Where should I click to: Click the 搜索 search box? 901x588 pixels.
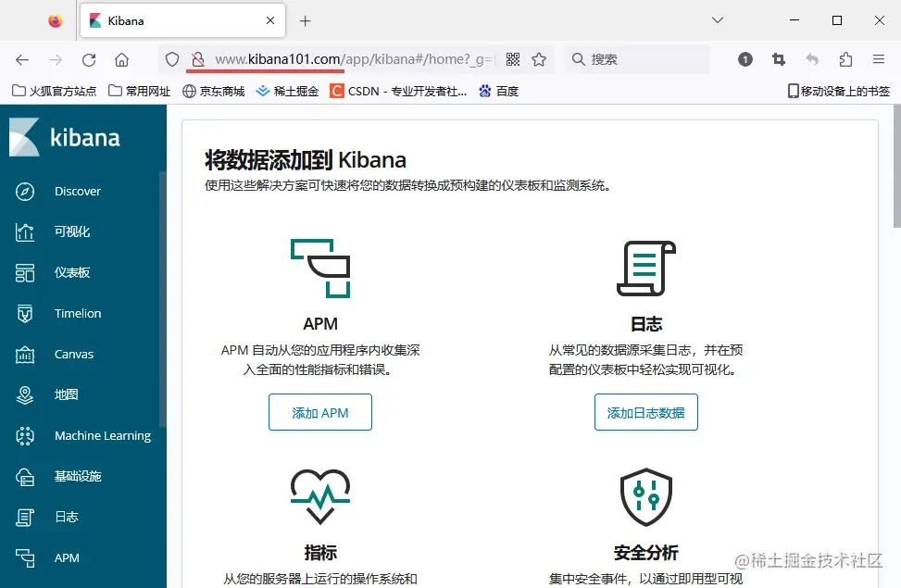click(x=637, y=59)
